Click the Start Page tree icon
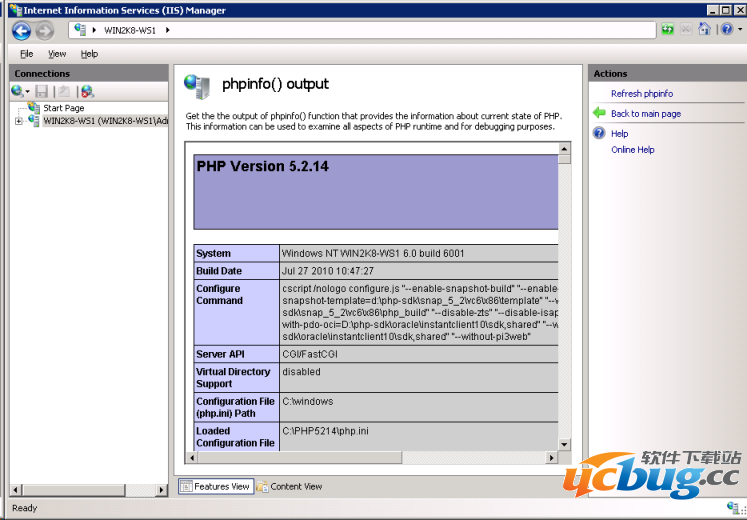This screenshot has width=747, height=520. [34, 108]
